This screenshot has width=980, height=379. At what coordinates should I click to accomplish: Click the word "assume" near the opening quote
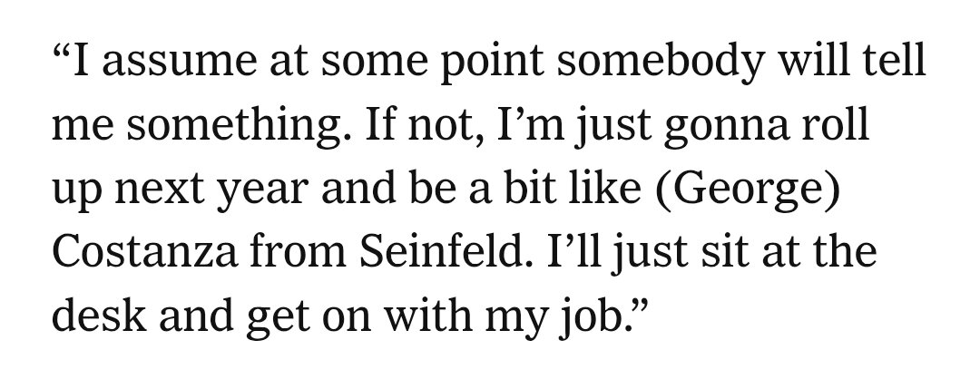point(180,65)
